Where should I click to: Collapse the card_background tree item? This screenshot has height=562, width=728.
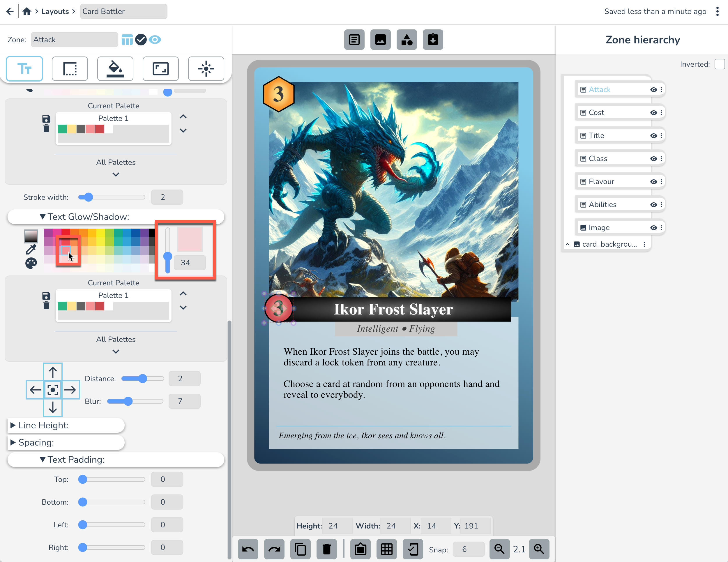pyautogui.click(x=567, y=244)
